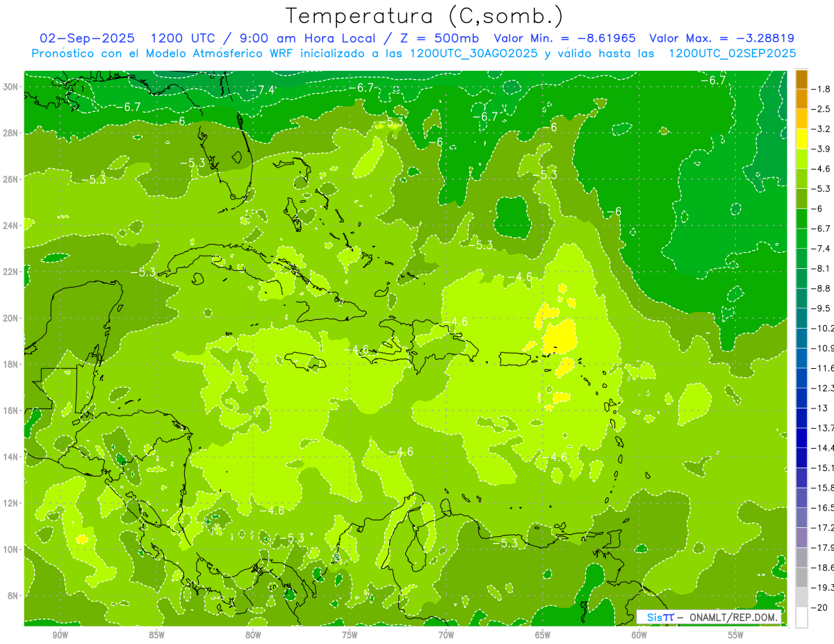Click the '-17.9' colorbar scale value

click(x=824, y=547)
